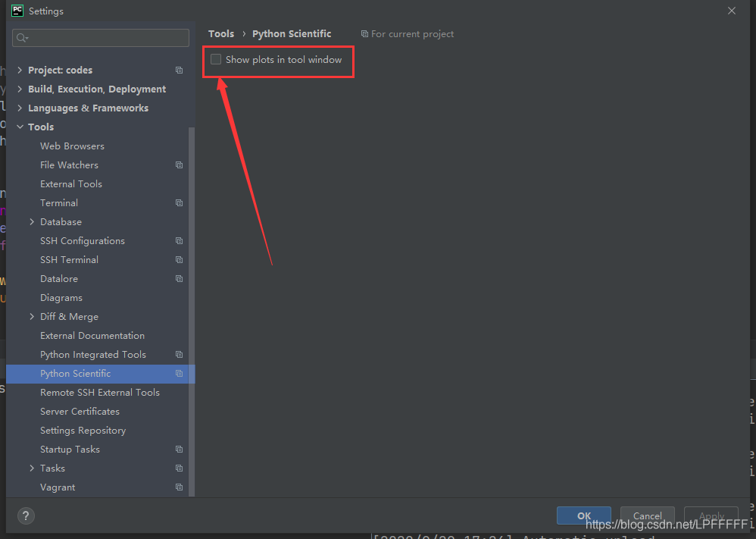
Task: Click the project-scope icon beside Vagrant
Action: click(180, 487)
